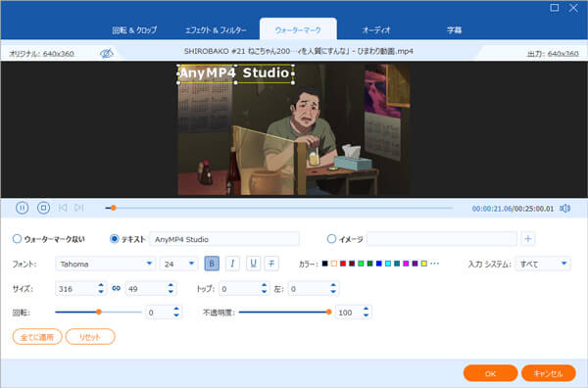Screen dimensions: 588x388
Task: Adjust the 左 position stepper
Action: point(333,288)
